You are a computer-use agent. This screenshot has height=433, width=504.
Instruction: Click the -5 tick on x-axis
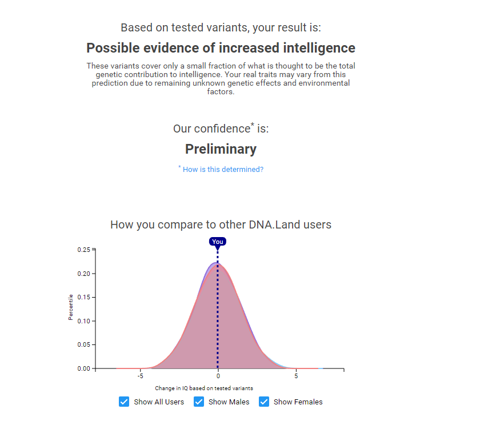coord(141,376)
